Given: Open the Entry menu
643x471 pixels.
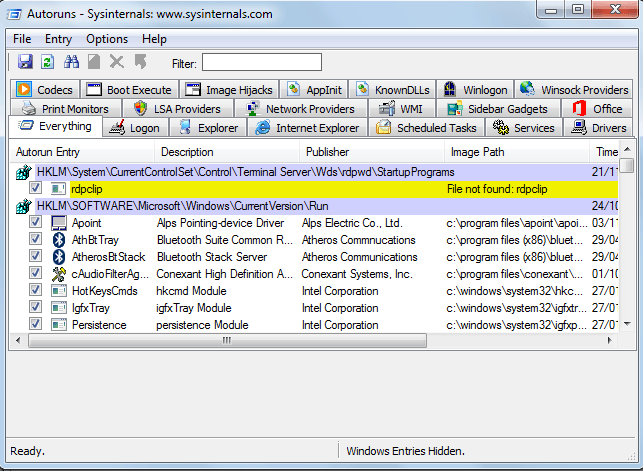Looking at the screenshot, I should tap(58, 39).
